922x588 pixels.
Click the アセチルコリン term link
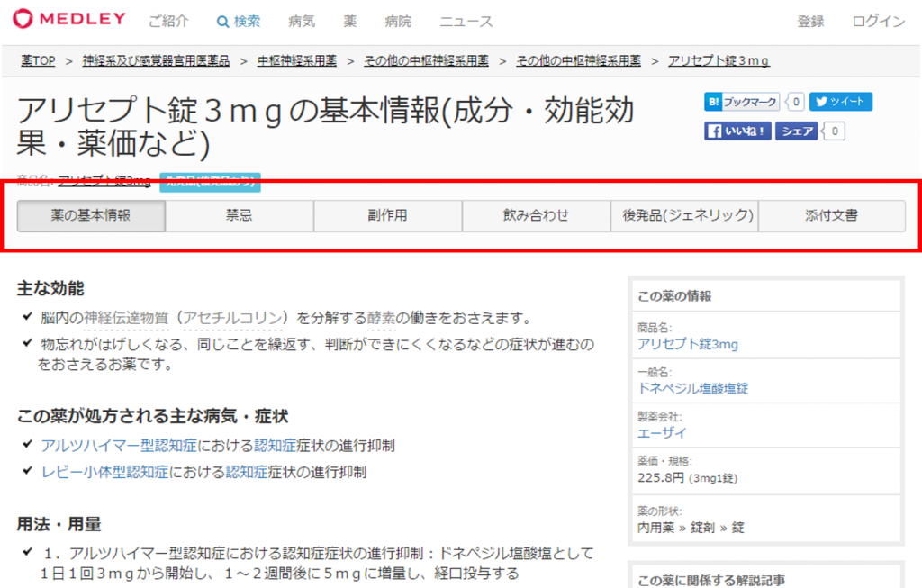click(x=233, y=318)
